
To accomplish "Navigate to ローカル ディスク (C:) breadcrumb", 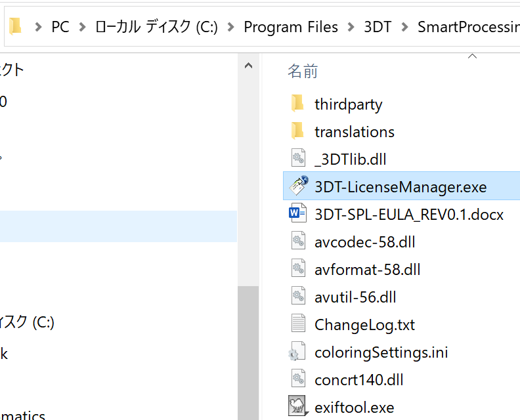I will [156, 27].
